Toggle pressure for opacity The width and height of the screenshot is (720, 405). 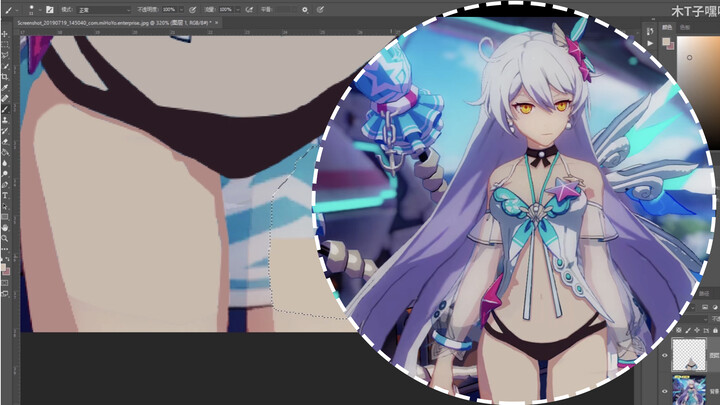coord(193,10)
